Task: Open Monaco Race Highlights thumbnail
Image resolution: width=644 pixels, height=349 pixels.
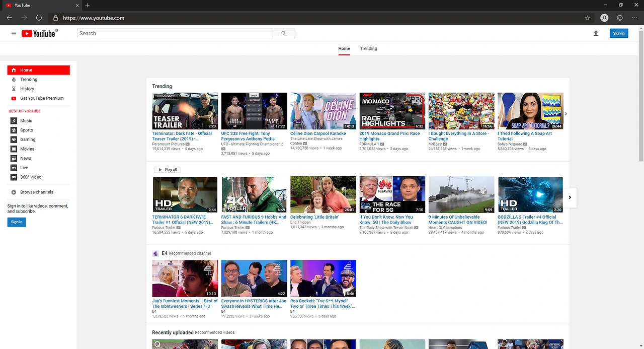Action: pos(392,111)
